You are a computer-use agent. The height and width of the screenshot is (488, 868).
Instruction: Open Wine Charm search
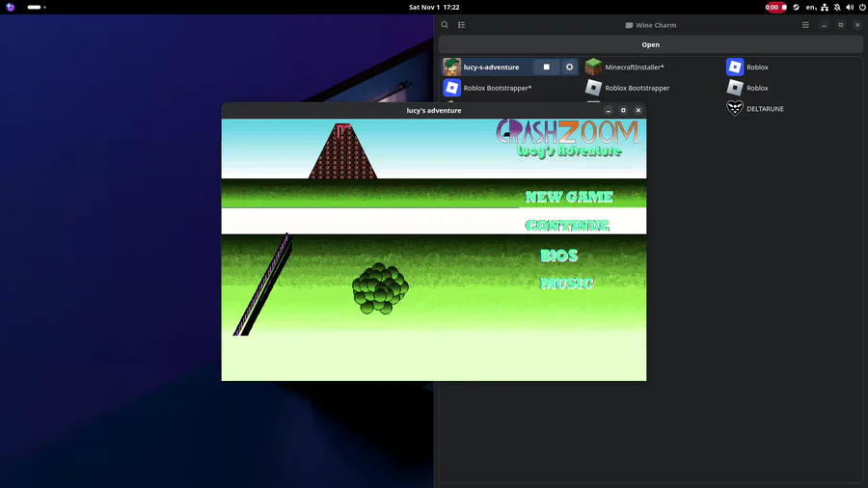click(x=445, y=25)
